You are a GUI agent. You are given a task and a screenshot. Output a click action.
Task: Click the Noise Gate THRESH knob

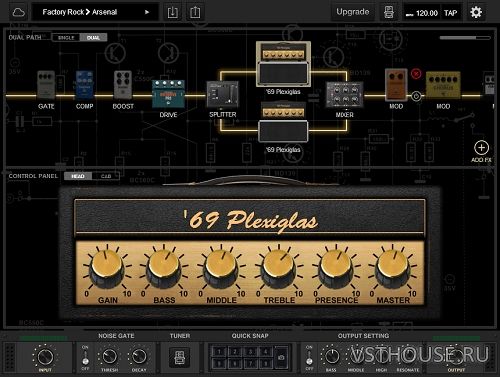(109, 356)
